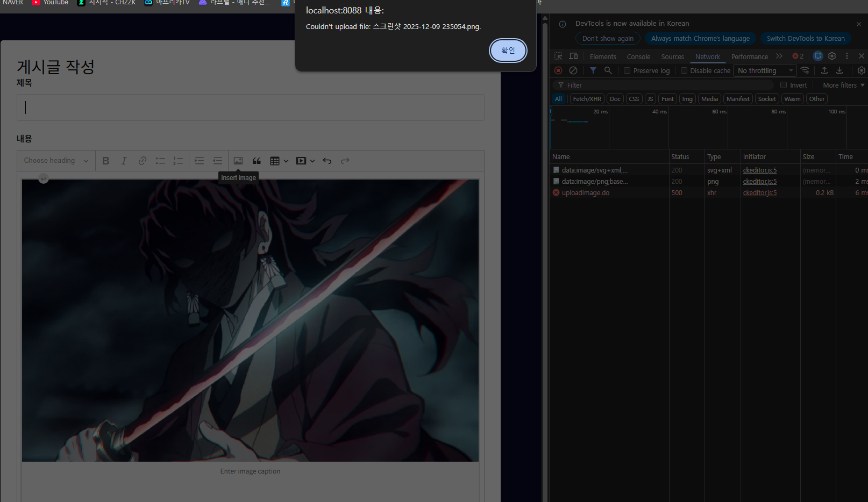Open the DevTools three-dot menu
Screen dimensions: 868x502
(x=847, y=56)
